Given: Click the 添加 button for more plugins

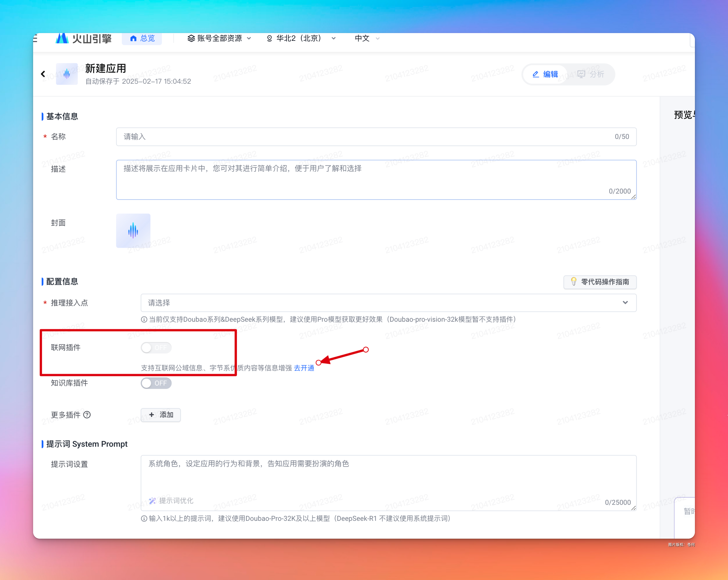Looking at the screenshot, I should [161, 415].
